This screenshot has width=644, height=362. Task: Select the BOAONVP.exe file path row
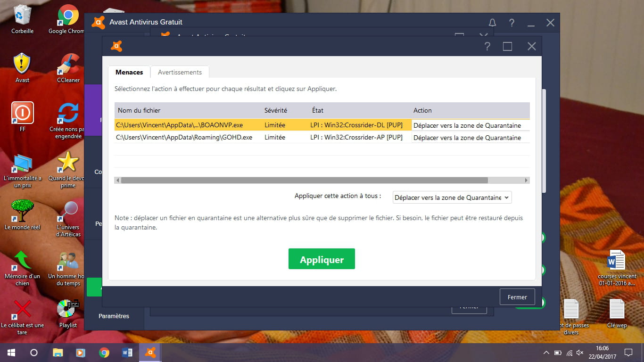(180, 125)
